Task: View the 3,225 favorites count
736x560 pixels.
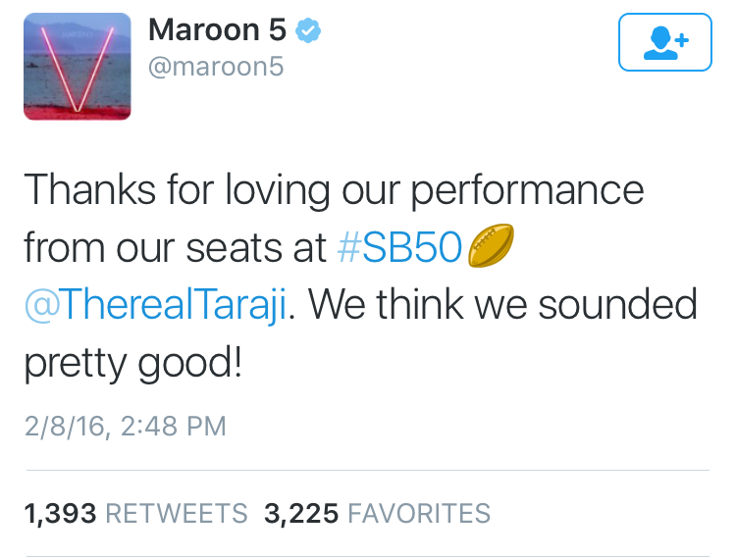Action: 301,513
